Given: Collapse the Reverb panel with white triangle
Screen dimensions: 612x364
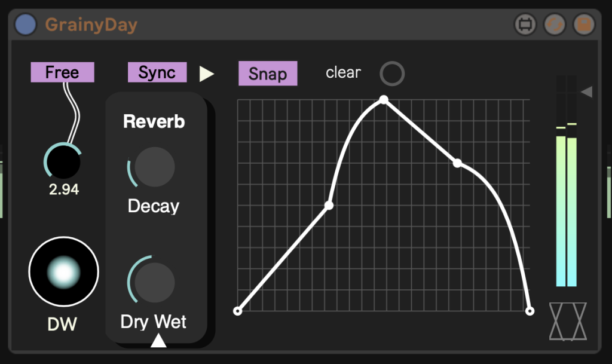Looking at the screenshot, I should point(158,340).
